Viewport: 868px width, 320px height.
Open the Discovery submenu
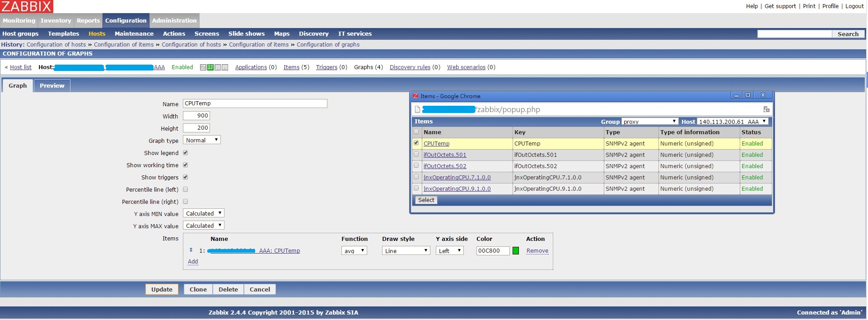click(314, 34)
